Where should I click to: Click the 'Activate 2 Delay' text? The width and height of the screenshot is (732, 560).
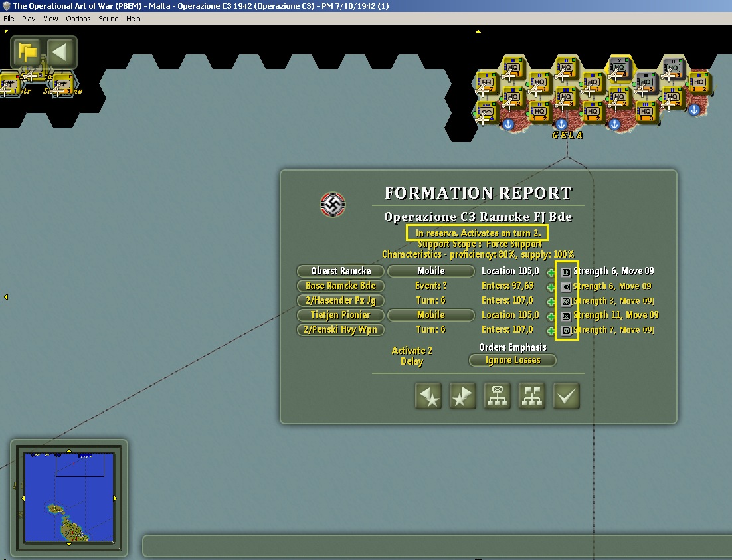pyautogui.click(x=412, y=356)
